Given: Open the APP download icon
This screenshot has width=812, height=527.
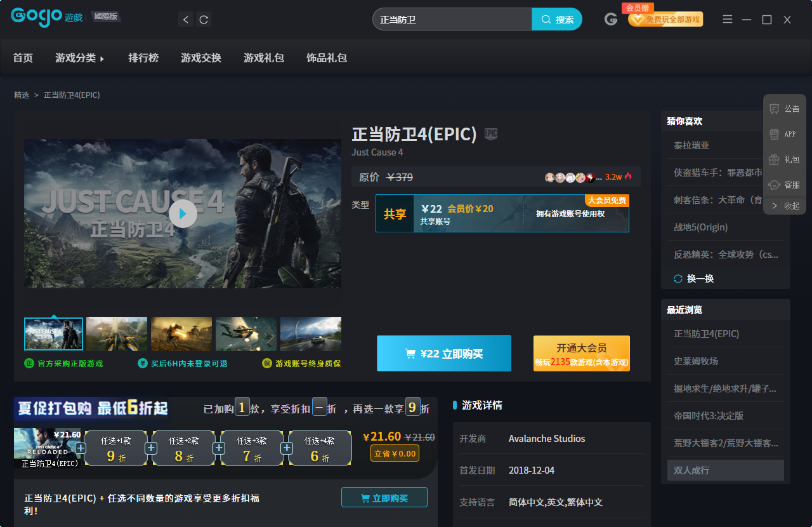Looking at the screenshot, I should click(x=774, y=134).
